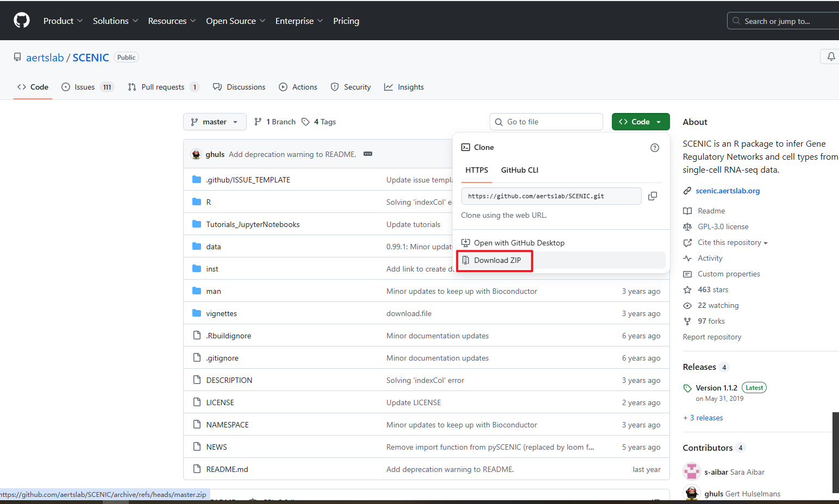Expand the Product menu

[63, 21]
